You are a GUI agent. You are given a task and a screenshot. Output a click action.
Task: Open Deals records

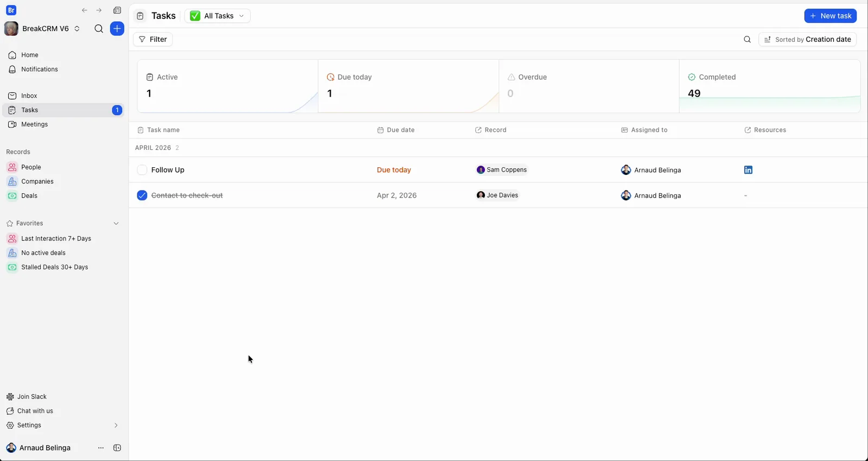click(x=63, y=196)
